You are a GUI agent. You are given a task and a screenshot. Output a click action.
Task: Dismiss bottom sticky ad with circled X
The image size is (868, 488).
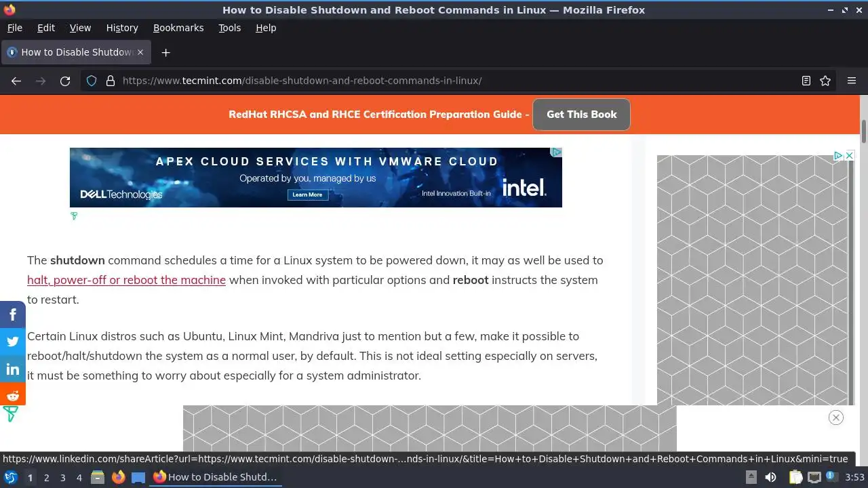coord(836,418)
